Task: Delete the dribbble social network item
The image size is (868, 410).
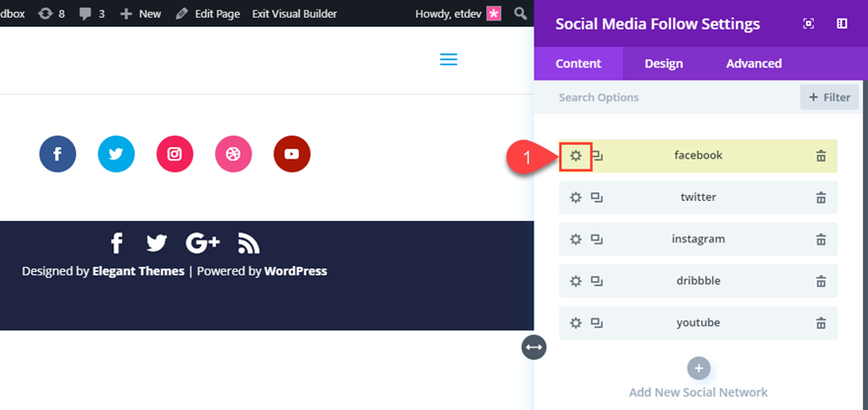Action: pyautogui.click(x=821, y=281)
